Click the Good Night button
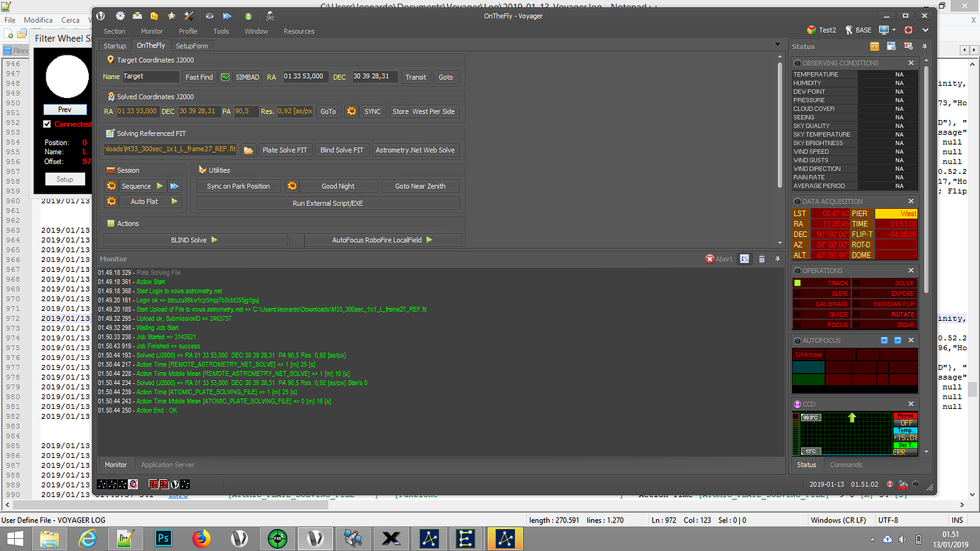Viewport: 980px width, 551px height. coord(338,186)
